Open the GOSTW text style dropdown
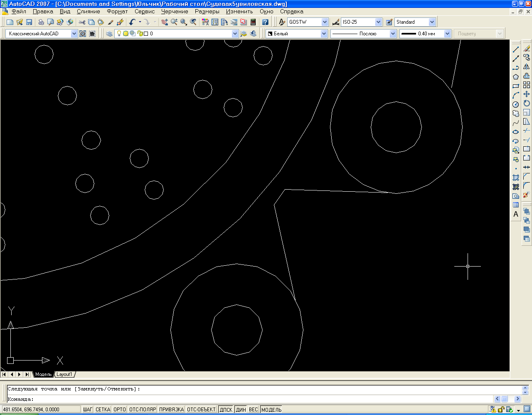532x415 pixels. point(325,22)
